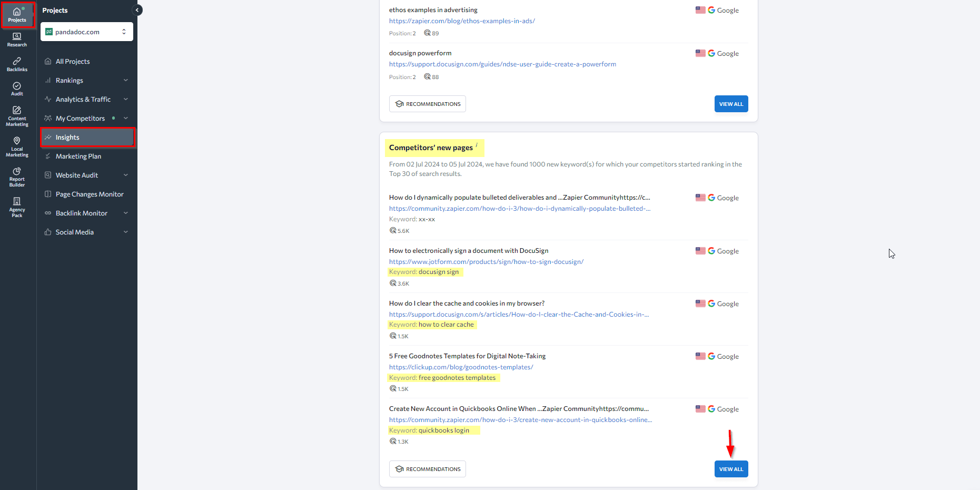Open the Audit section icon
This screenshot has width=980, height=490.
tap(17, 85)
